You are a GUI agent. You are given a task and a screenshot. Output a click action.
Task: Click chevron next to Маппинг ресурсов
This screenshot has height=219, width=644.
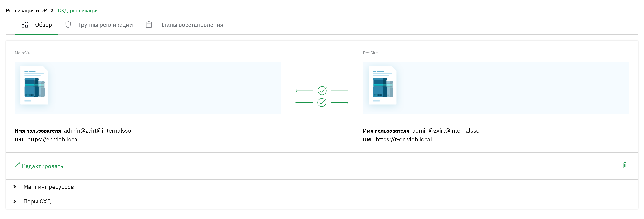[x=15, y=187]
